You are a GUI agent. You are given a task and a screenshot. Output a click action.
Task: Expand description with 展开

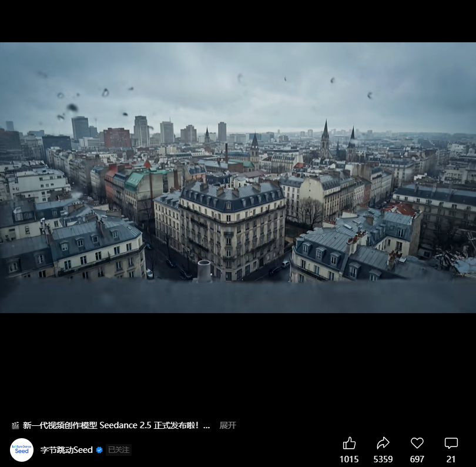(227, 425)
